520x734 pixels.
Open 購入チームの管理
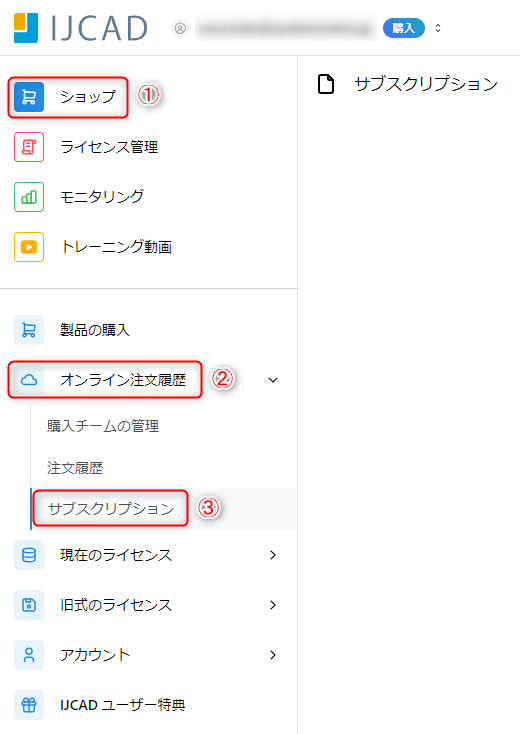point(103,426)
